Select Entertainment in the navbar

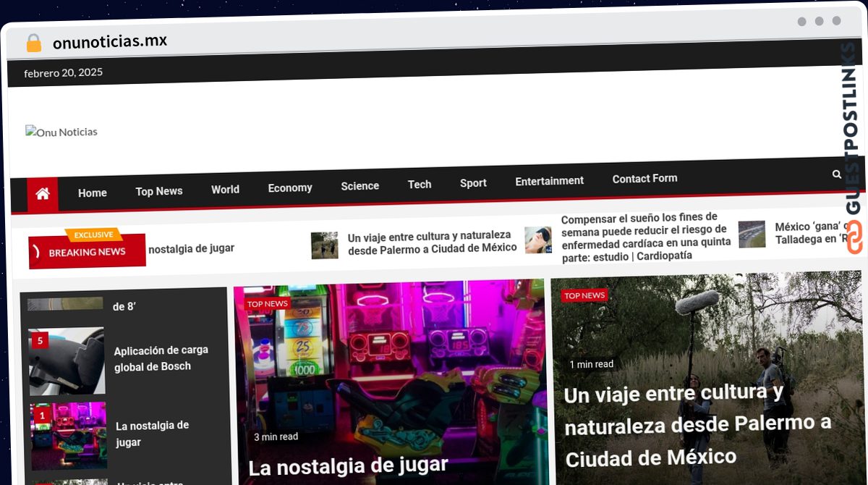549,181
